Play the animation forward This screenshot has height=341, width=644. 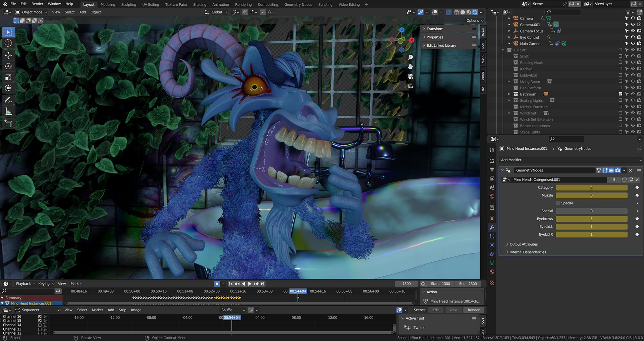pyautogui.click(x=250, y=284)
